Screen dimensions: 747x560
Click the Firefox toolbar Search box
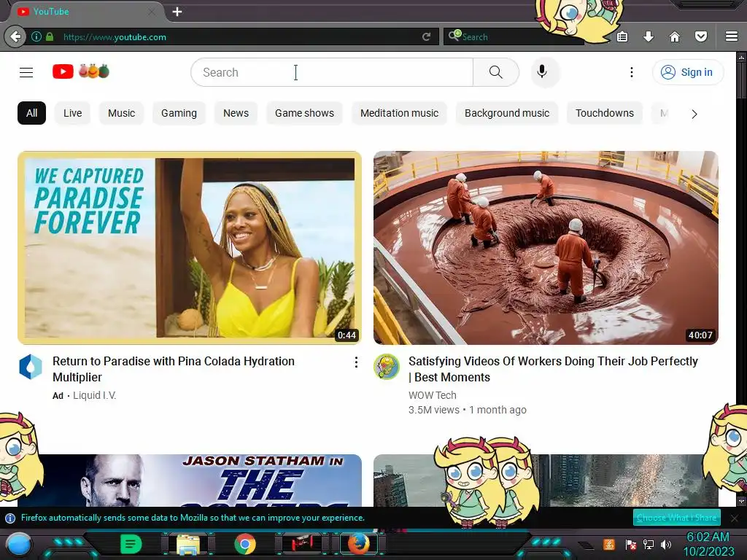pos(514,36)
